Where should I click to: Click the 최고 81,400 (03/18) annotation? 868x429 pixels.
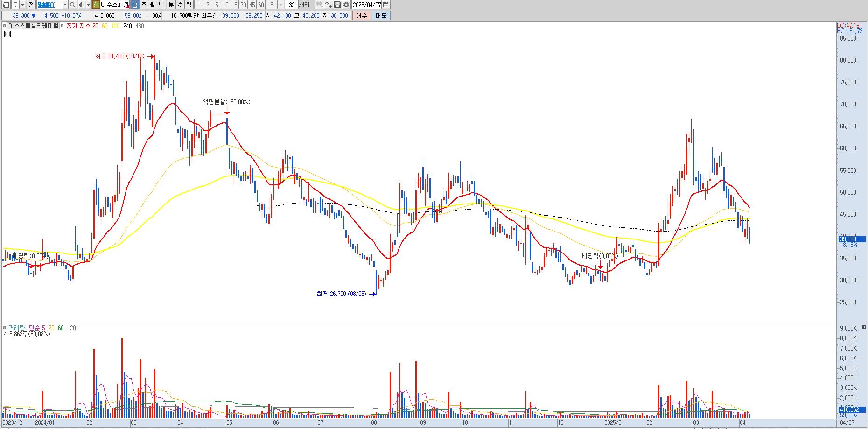click(x=120, y=56)
